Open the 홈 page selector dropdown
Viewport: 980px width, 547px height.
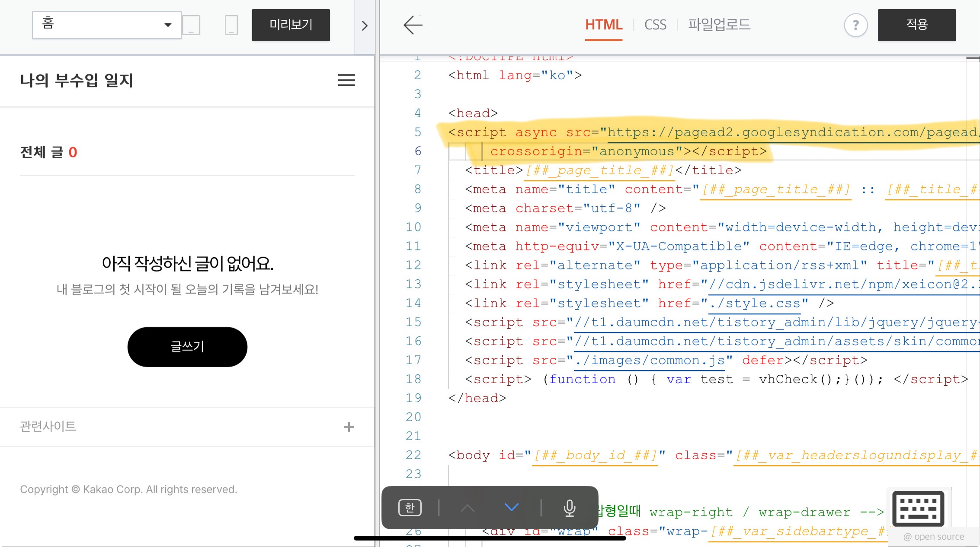[107, 25]
